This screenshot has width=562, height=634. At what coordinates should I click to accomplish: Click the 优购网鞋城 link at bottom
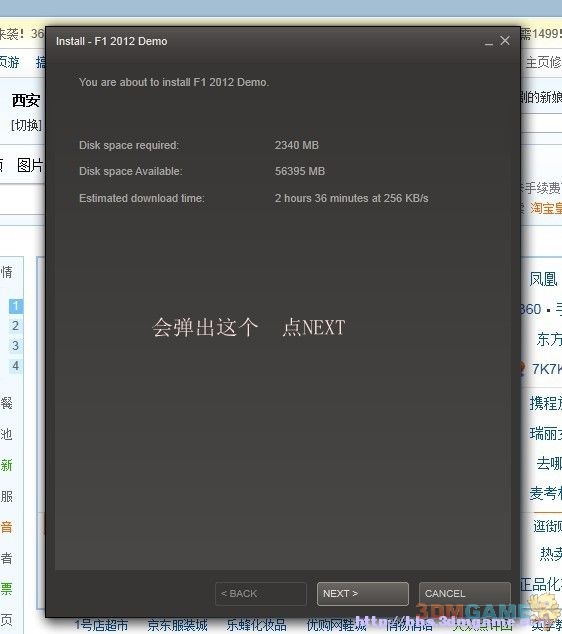tap(336, 625)
